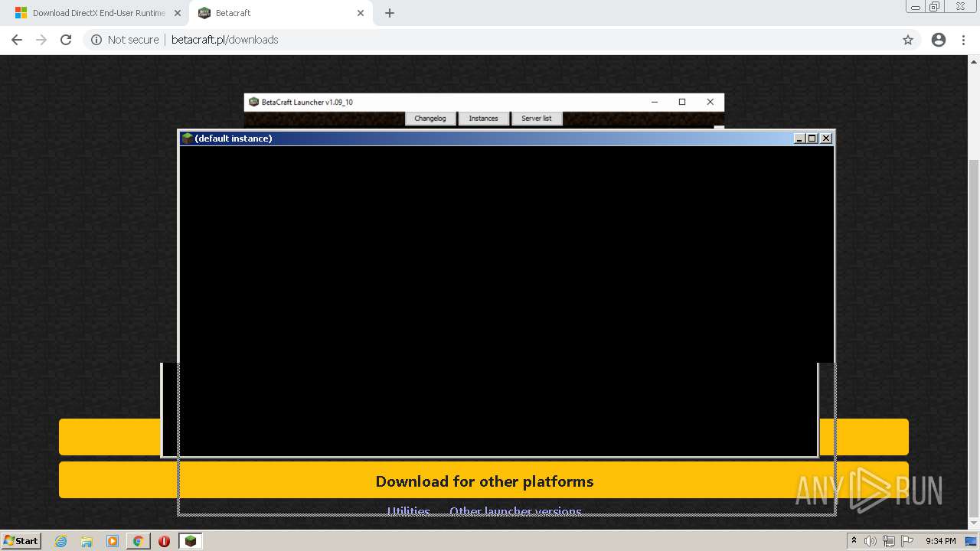Bookmark this page with the star
Image resolution: width=980 pixels, height=551 pixels.
click(908, 40)
